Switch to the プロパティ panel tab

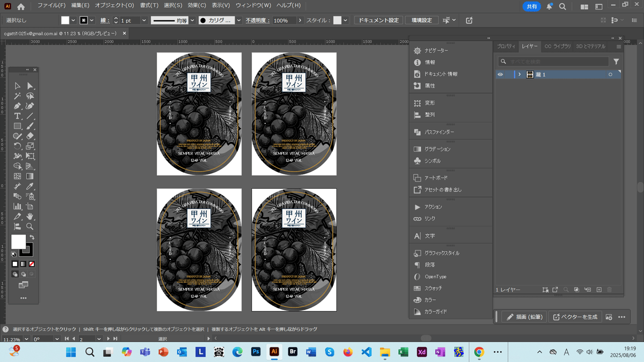[505, 46]
